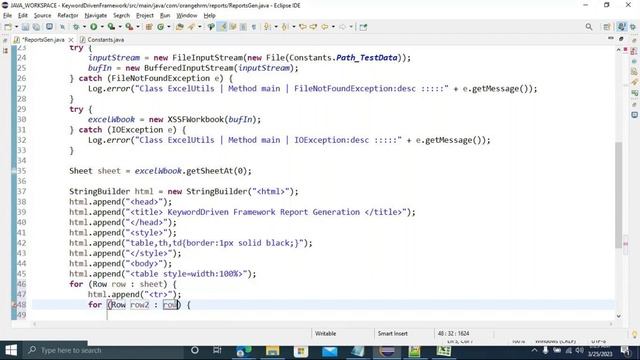The height and width of the screenshot is (360, 640).
Task: Expand the External Tools dropdown arrow
Action: click(x=138, y=27)
